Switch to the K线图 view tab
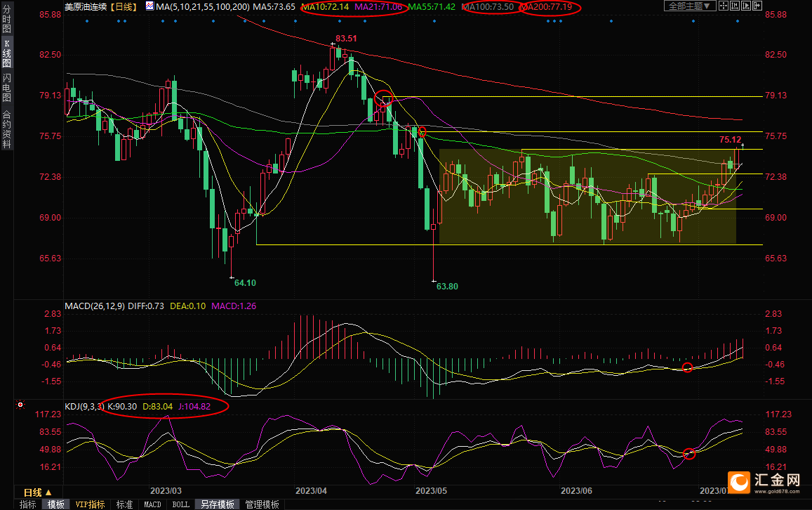The width and height of the screenshot is (812, 510). tap(6, 53)
